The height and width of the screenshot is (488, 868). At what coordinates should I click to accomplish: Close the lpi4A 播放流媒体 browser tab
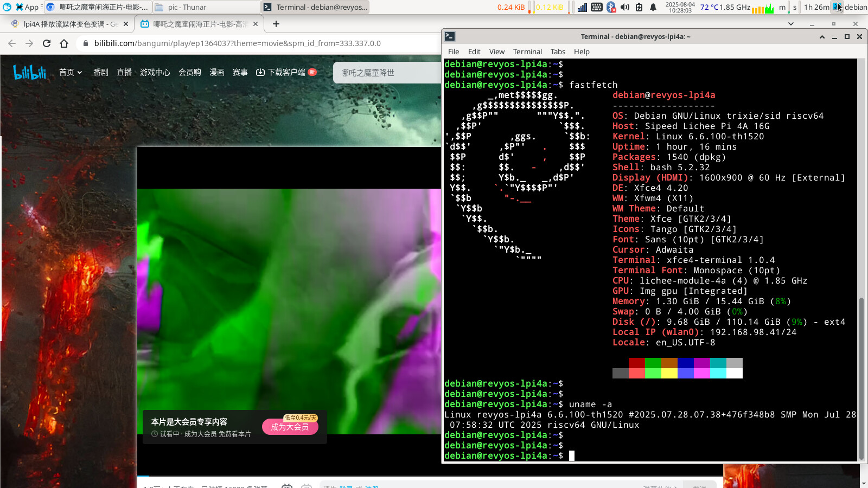point(126,24)
